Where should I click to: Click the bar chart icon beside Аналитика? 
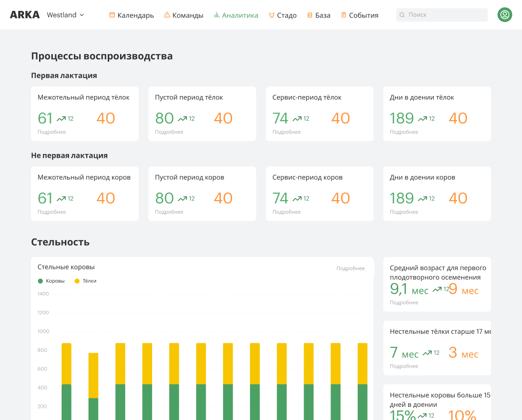[217, 15]
